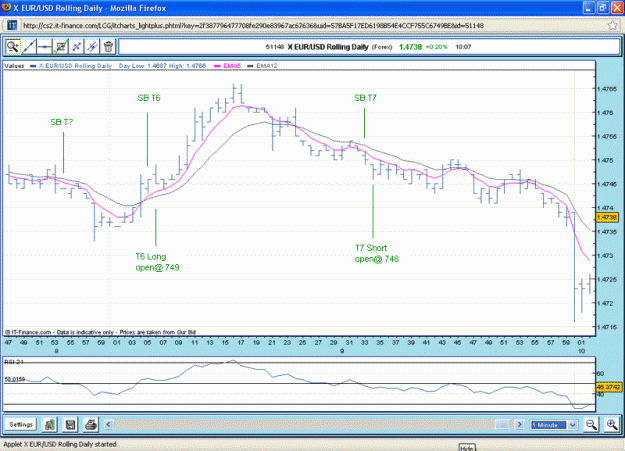This screenshot has width=625, height=451.
Task: Select the horizontal line drawing tool
Action: click(45, 47)
